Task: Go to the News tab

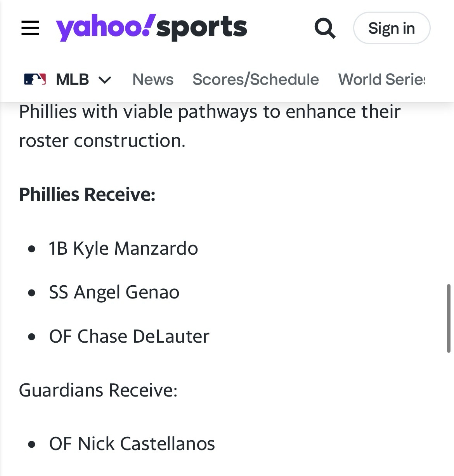Action: click(x=153, y=79)
